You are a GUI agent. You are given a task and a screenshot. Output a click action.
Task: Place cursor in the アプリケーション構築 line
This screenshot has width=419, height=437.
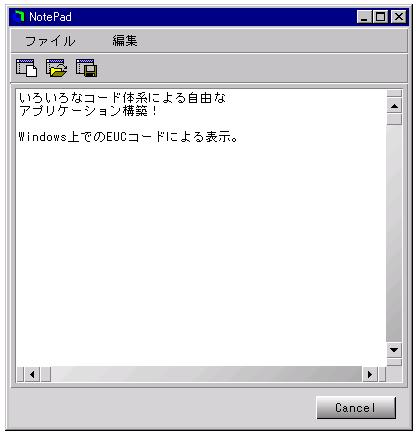tap(88, 111)
